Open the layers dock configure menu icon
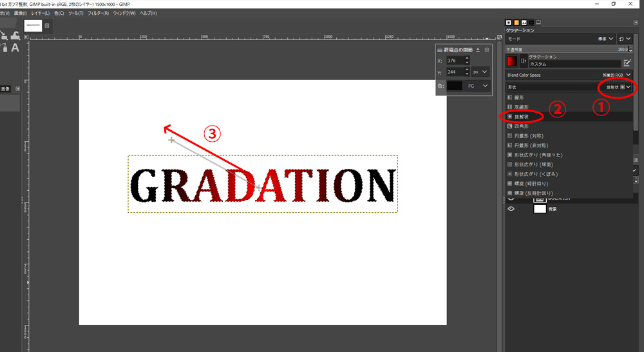644x352 pixels. coord(636,159)
